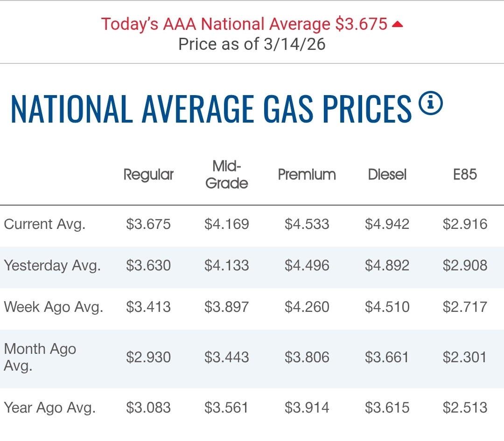Click the current Regular price $3.675 cell

(x=148, y=224)
